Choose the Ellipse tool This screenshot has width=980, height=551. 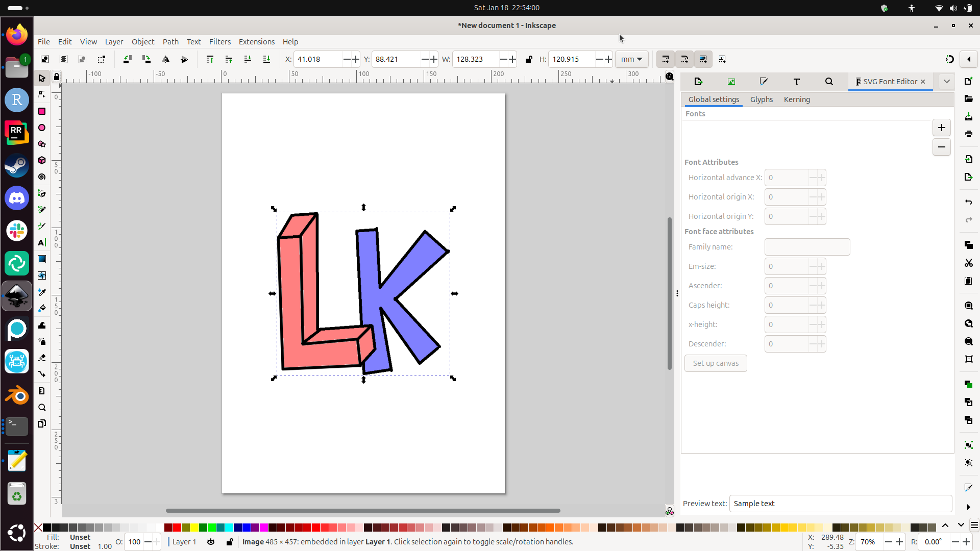pyautogui.click(x=42, y=128)
